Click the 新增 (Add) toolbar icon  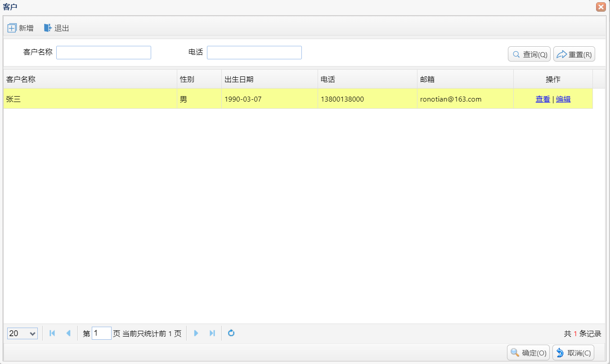pos(12,28)
